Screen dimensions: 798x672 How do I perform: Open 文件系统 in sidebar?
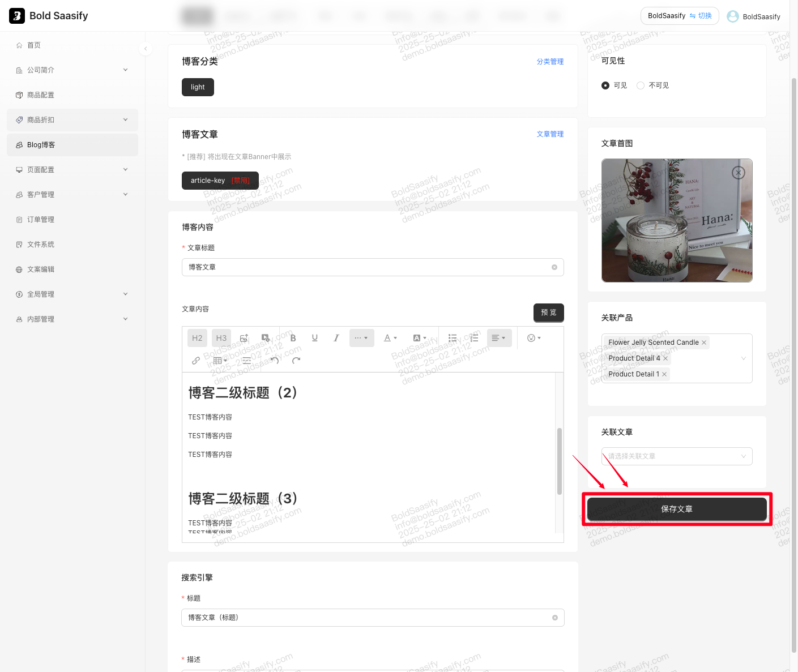point(72,245)
